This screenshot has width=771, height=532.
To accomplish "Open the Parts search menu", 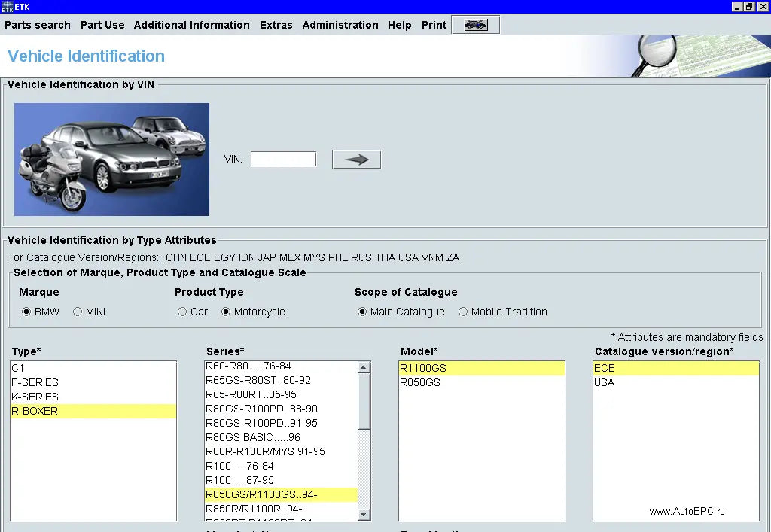I will pos(38,25).
